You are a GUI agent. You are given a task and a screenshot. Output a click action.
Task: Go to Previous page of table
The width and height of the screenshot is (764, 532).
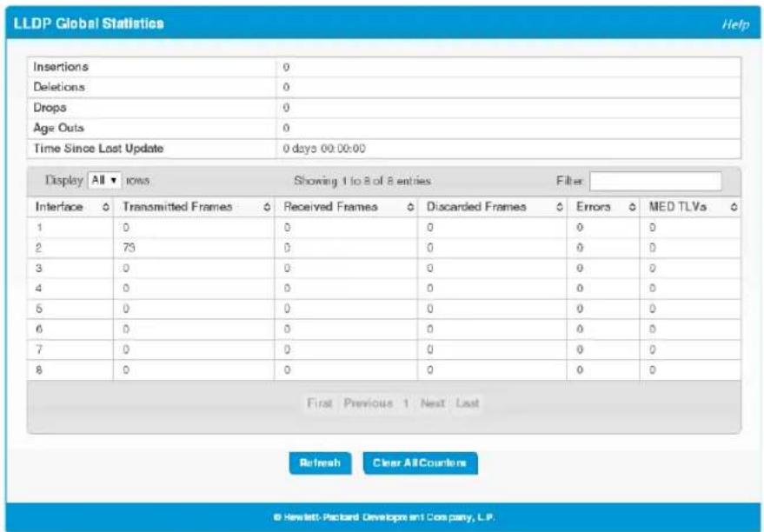click(368, 402)
